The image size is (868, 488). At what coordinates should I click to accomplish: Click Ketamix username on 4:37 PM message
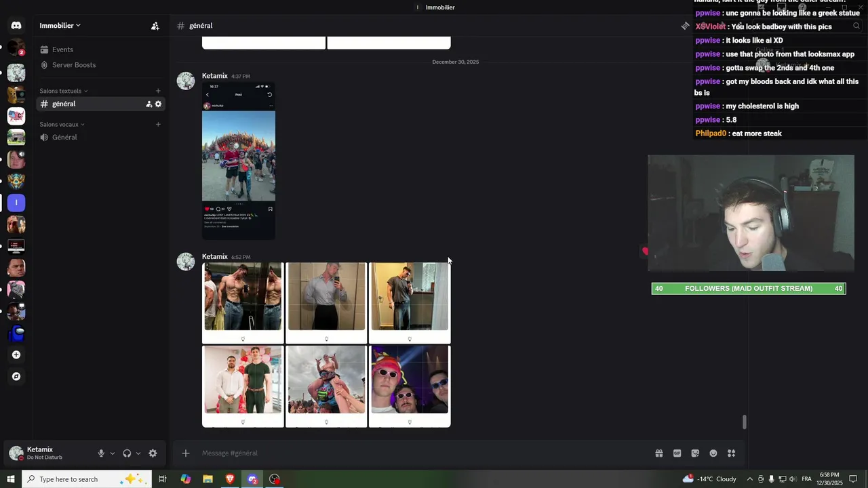[214, 76]
